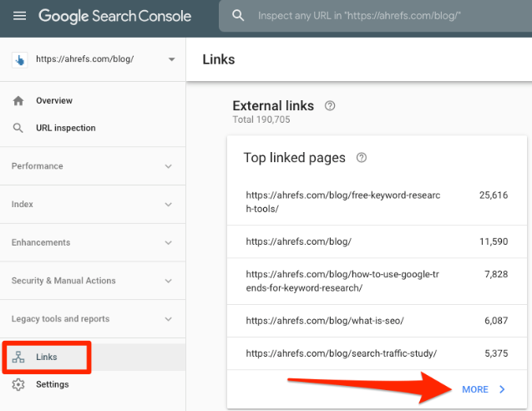This screenshot has height=411, width=532.
Task: Expand the Performance chevron
Action: pos(169,166)
